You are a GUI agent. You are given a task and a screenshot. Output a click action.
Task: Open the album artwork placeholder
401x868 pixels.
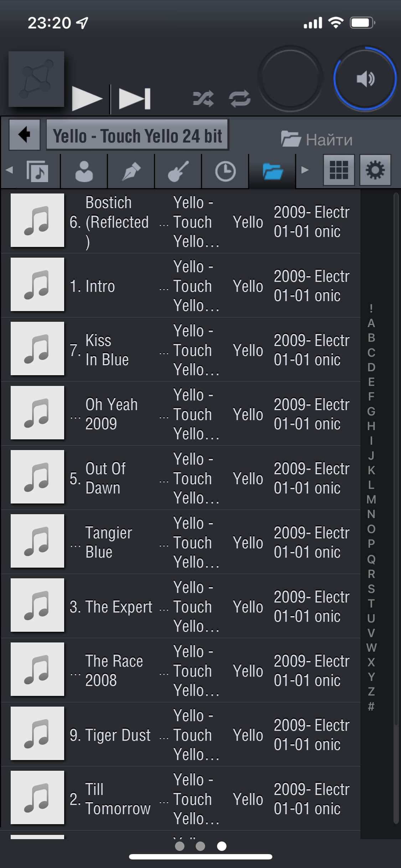click(36, 79)
